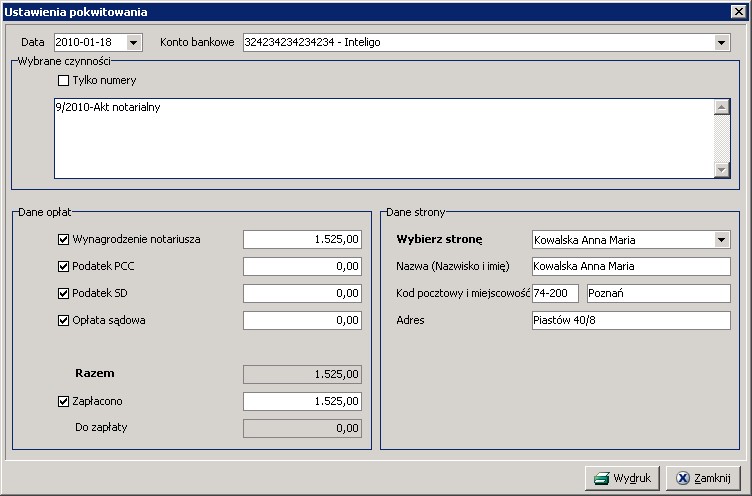The width and height of the screenshot is (752, 496).
Task: Select the 9/2010-Akt notarialny entry
Action: (x=108, y=108)
